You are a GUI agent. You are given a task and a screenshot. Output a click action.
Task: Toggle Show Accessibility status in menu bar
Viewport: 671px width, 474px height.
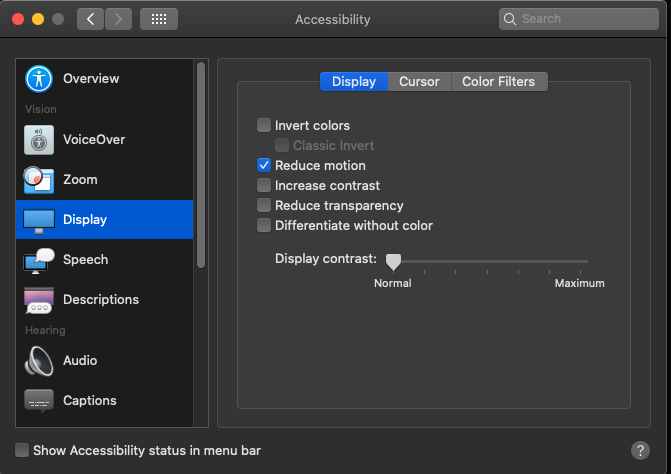[22, 451]
